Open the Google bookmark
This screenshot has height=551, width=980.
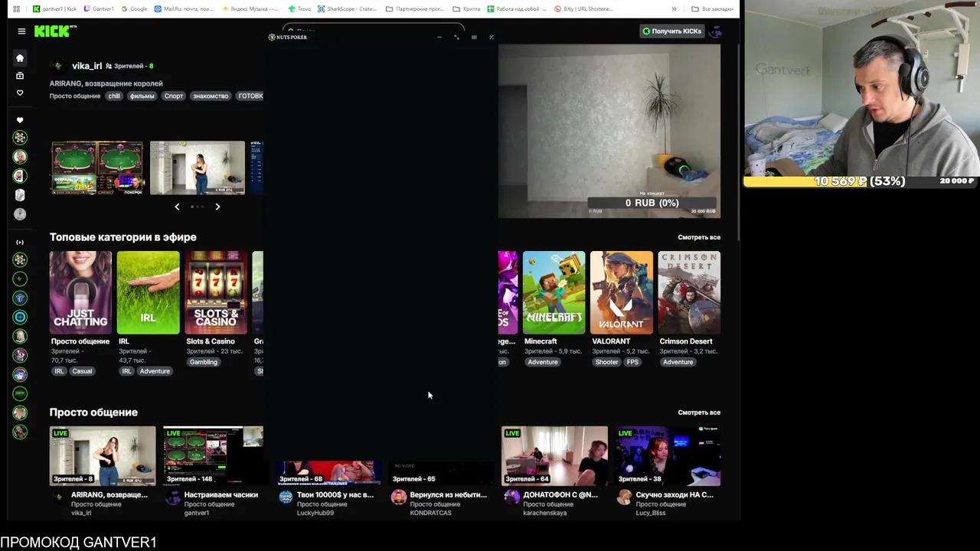pyautogui.click(x=133, y=9)
